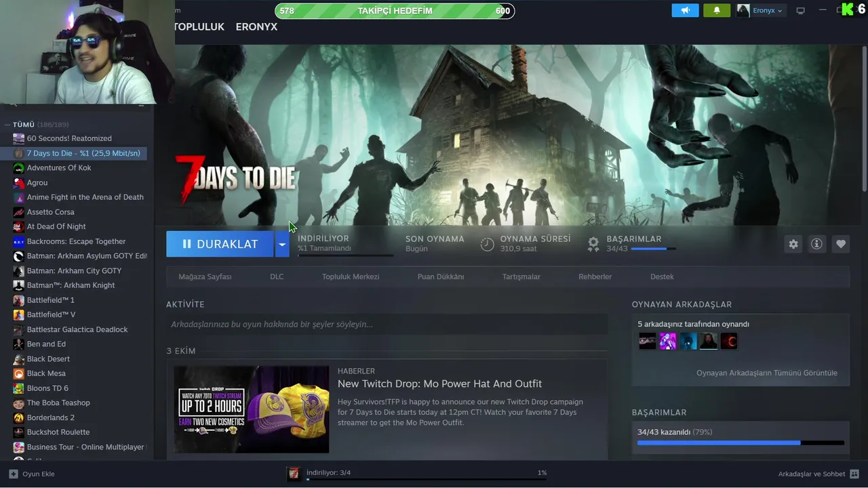Open Topluluk Merkezi tab
This screenshot has height=488, width=868.
pos(351,277)
